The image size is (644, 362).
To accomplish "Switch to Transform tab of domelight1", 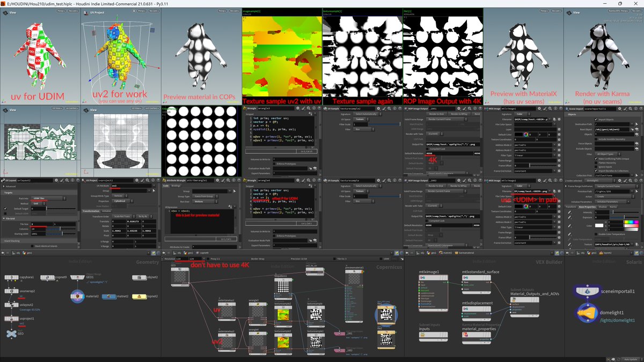I will click(x=571, y=206).
